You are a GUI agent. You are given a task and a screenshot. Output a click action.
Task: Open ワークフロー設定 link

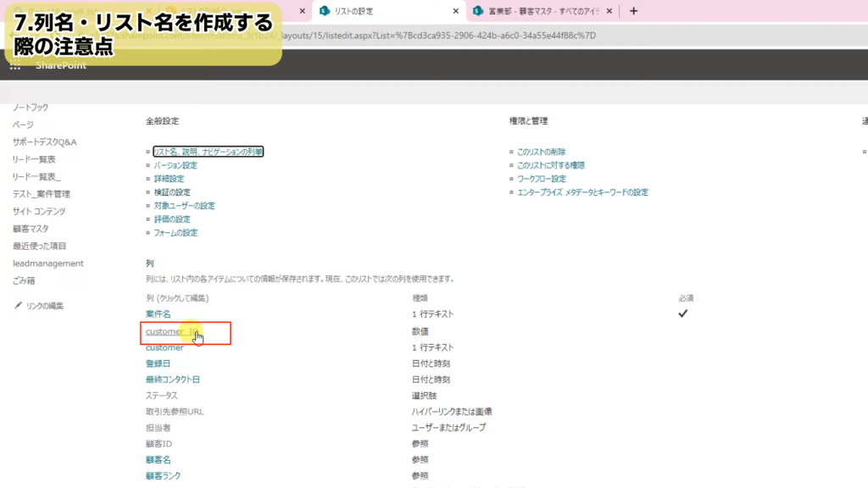[541, 179]
